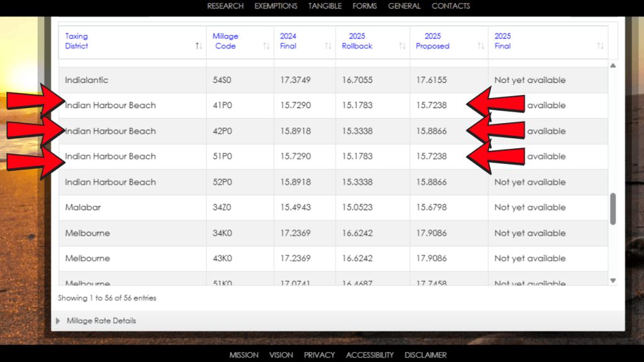Viewport: 644px width, 362px height.
Task: Visit the MISSION footer link
Action: click(243, 354)
